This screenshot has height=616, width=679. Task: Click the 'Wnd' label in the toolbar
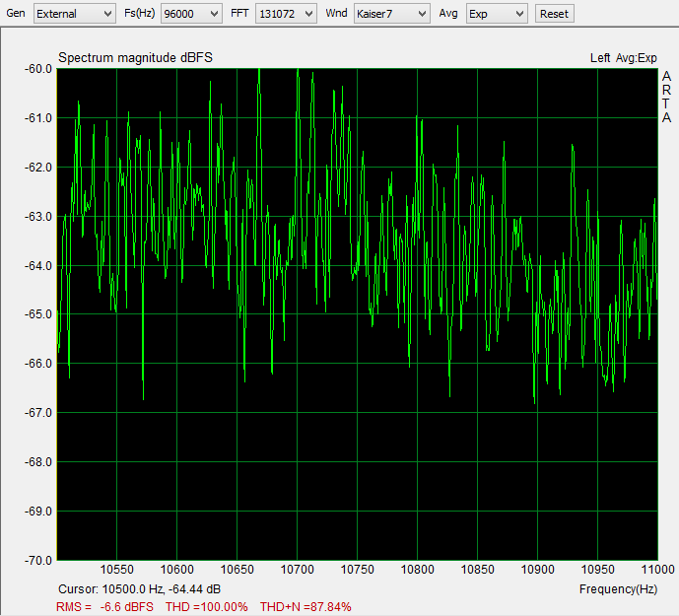(x=336, y=13)
